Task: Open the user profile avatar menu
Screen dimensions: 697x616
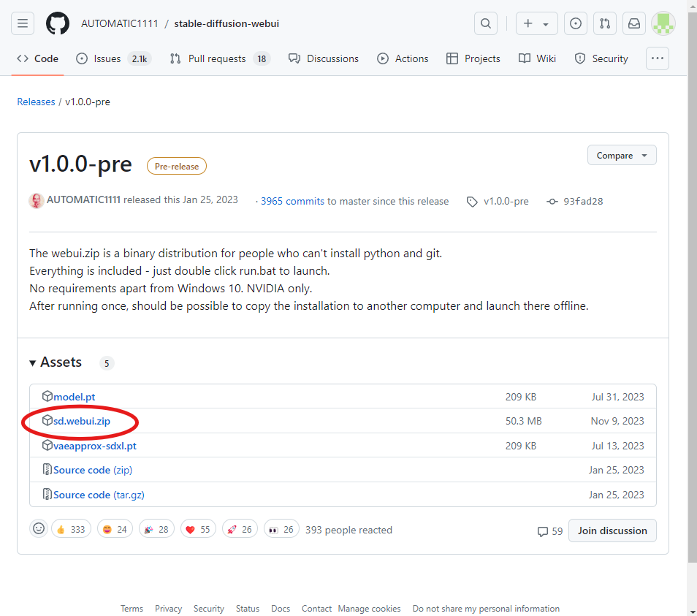Action: pyautogui.click(x=663, y=23)
